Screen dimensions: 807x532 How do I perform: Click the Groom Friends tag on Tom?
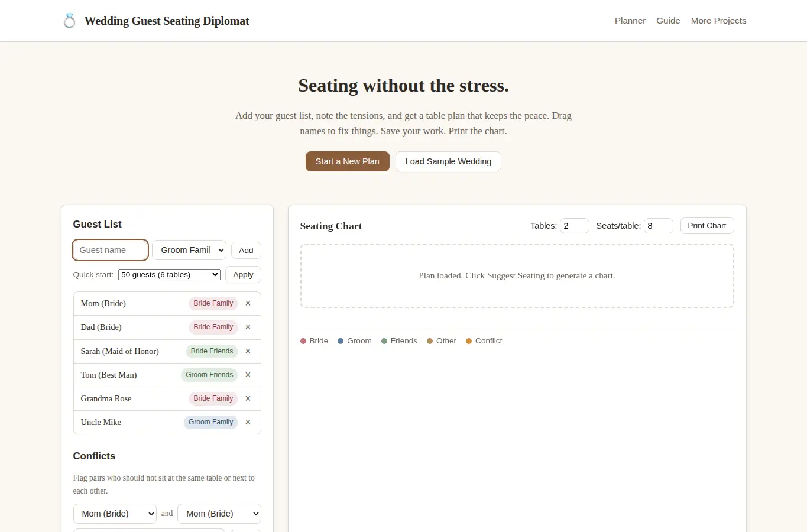tap(209, 375)
